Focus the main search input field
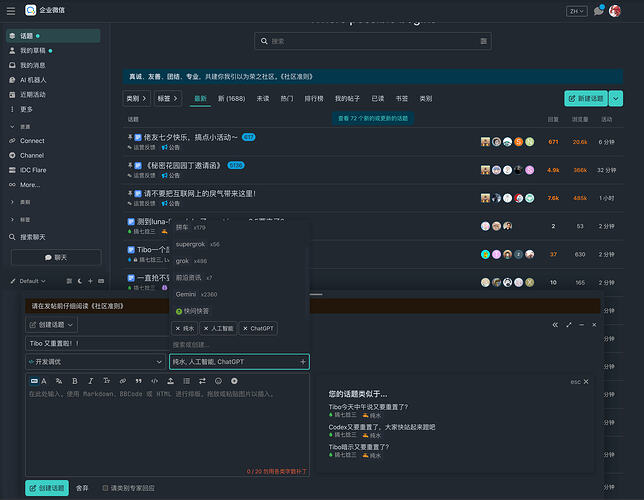644x500 pixels. (x=373, y=41)
